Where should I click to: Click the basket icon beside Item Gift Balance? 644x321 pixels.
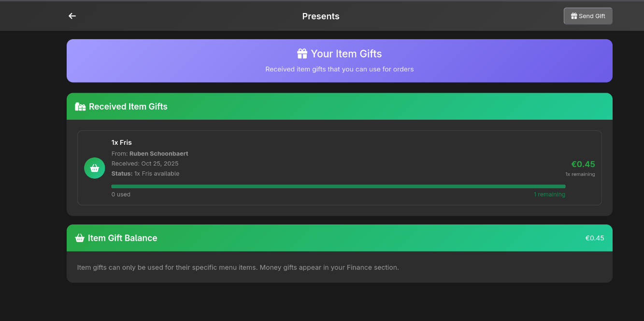80,238
